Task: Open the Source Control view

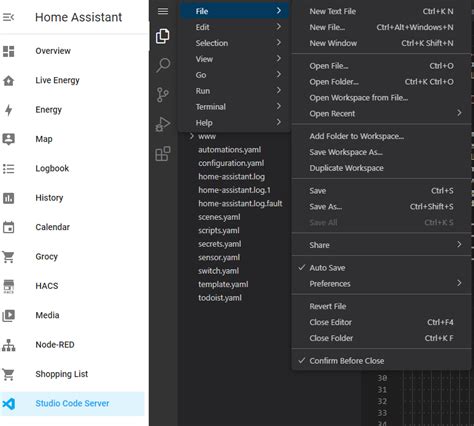Action: (163, 95)
